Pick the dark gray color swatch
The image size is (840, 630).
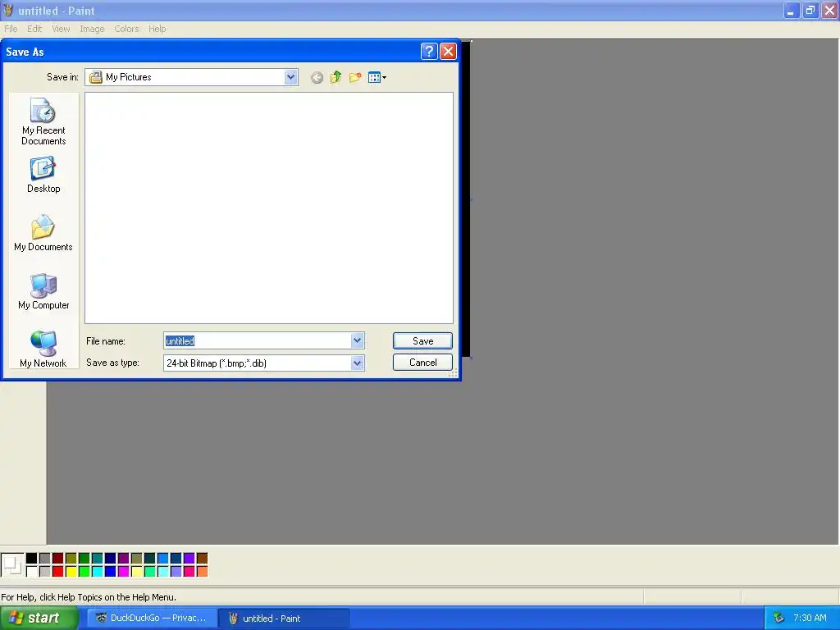(x=44, y=558)
